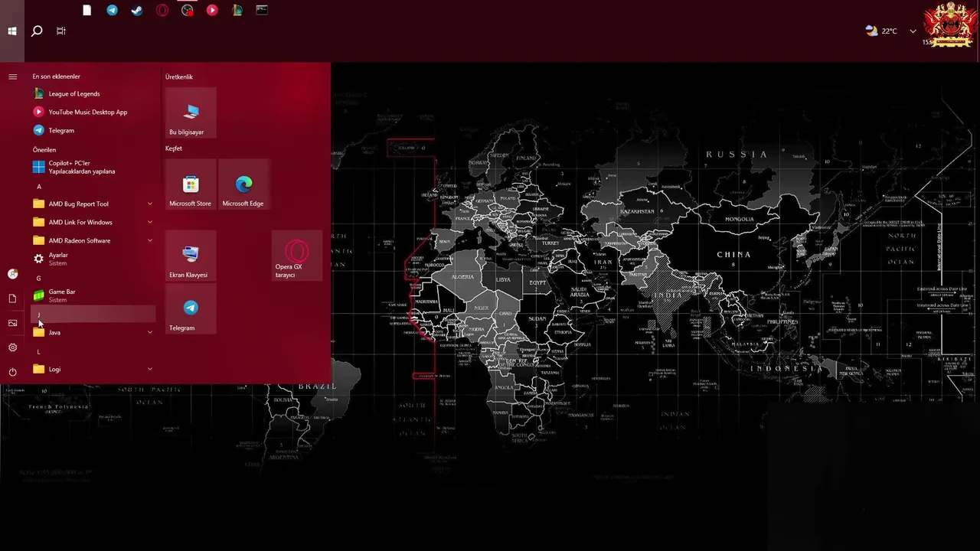Expand the AMD Bug Report Tool folder
This screenshot has height=551, width=980.
click(93, 204)
